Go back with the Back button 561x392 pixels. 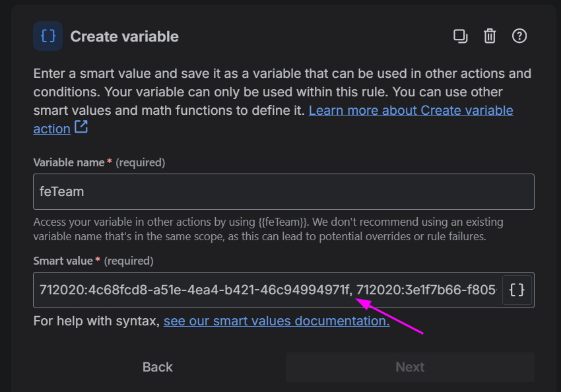click(x=158, y=367)
